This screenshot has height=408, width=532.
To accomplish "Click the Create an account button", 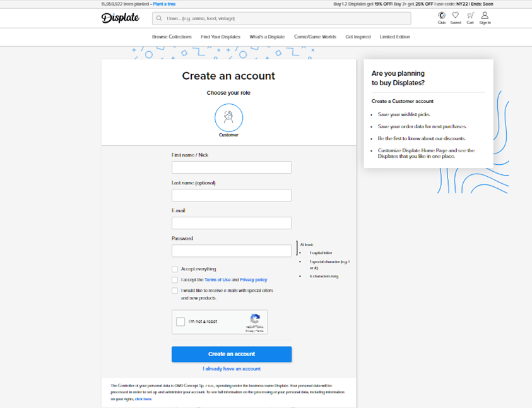I will click(x=232, y=354).
